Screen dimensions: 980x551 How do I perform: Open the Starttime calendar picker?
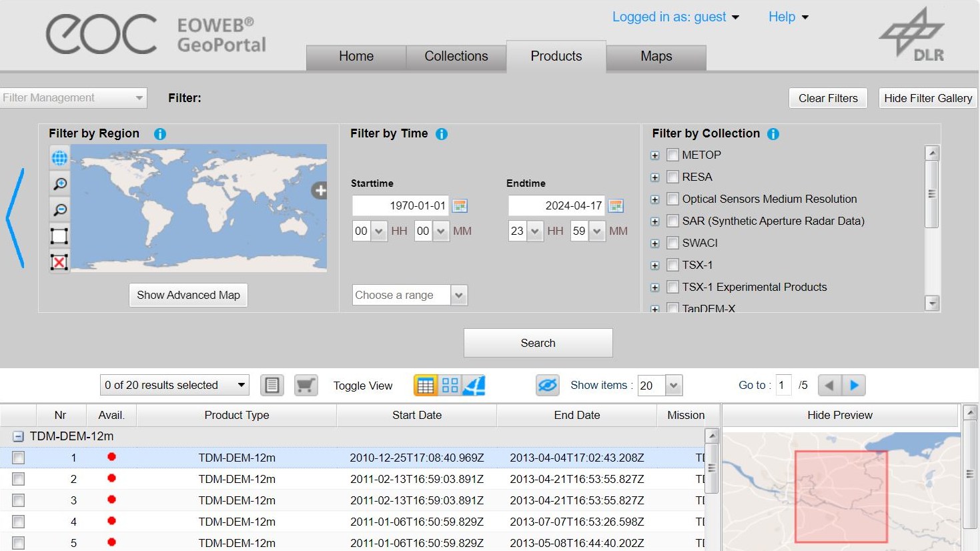460,205
